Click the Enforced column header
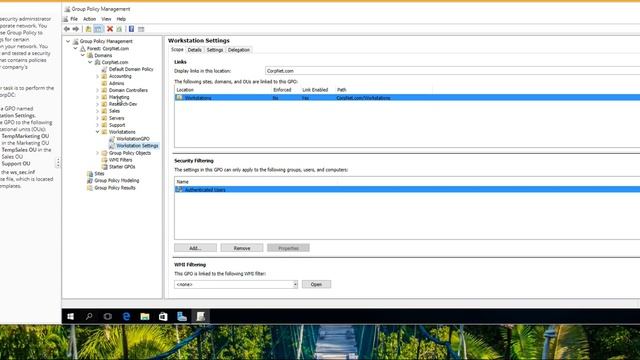The height and width of the screenshot is (360, 640). pyautogui.click(x=282, y=90)
